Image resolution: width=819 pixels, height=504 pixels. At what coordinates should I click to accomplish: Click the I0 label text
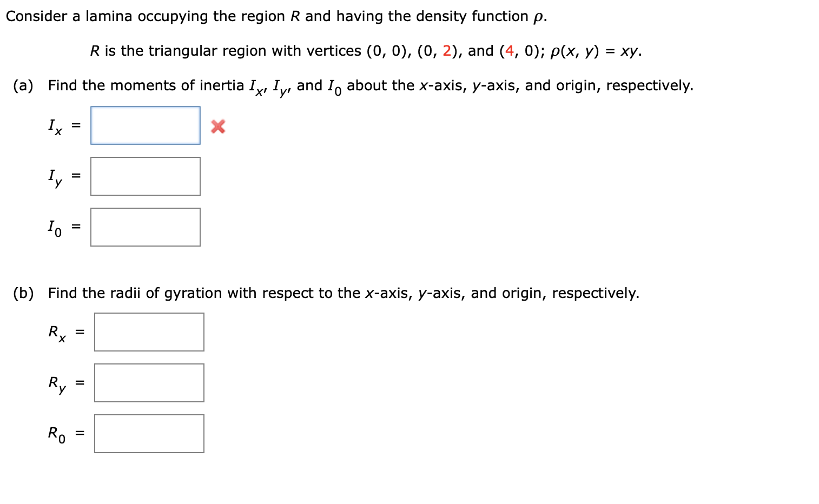(x=54, y=227)
